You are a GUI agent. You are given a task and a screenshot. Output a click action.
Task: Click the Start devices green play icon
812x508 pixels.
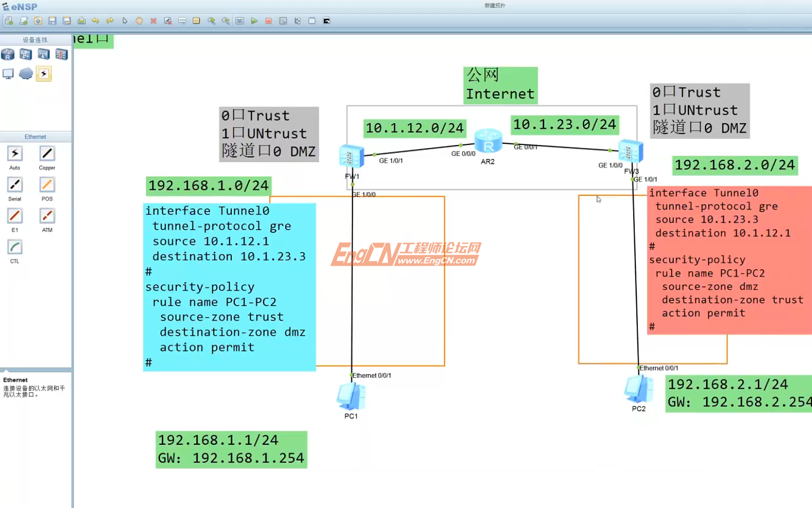[x=254, y=21]
